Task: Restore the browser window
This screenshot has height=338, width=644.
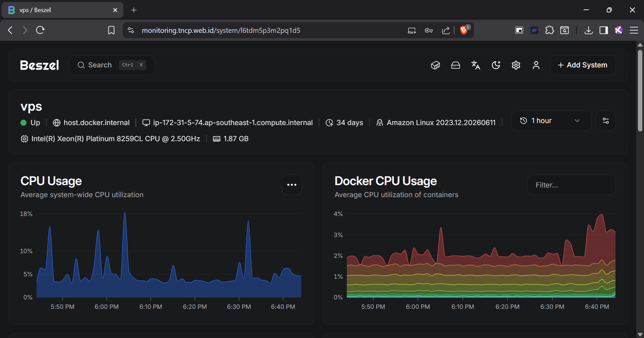Action: pos(609,10)
